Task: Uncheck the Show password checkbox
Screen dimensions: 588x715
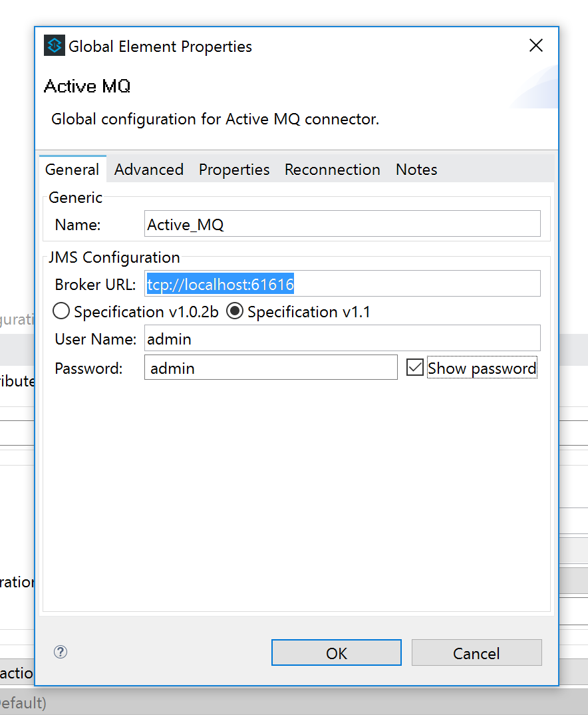Action: 415,367
